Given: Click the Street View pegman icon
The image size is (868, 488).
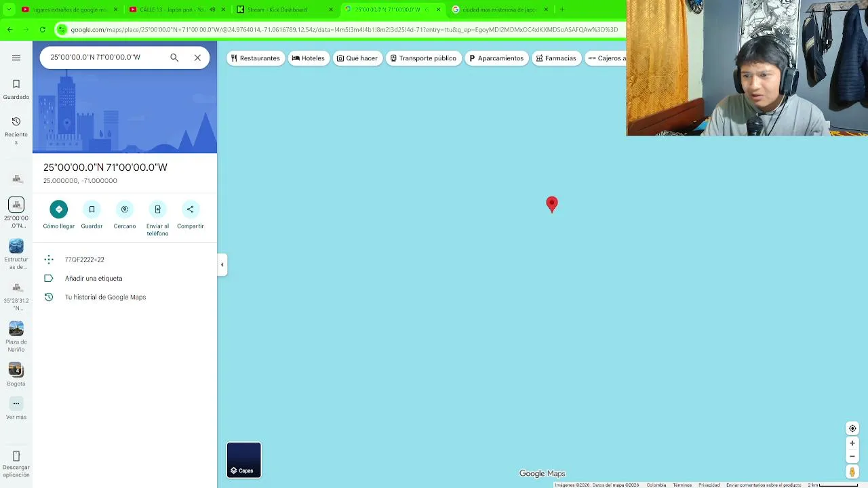Looking at the screenshot, I should 852,472.
